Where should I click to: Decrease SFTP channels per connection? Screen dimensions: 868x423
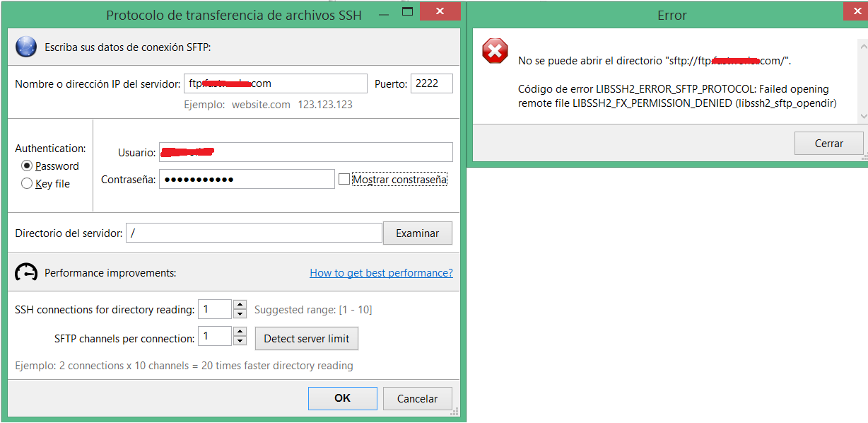pos(240,341)
